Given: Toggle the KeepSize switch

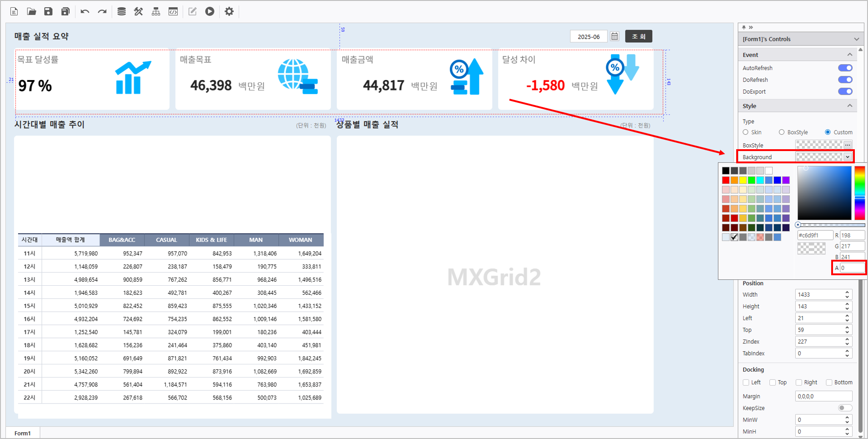Looking at the screenshot, I should click(845, 408).
